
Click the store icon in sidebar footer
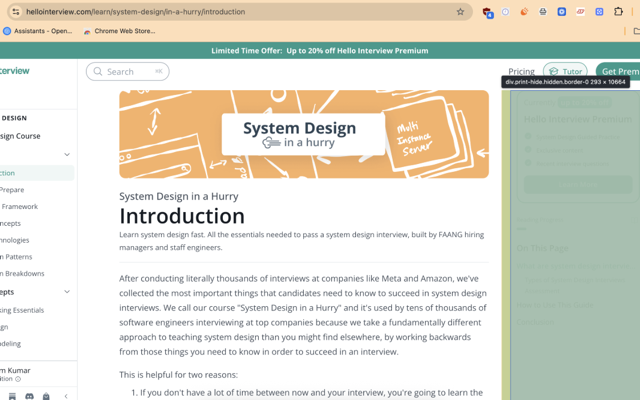pos(12,396)
